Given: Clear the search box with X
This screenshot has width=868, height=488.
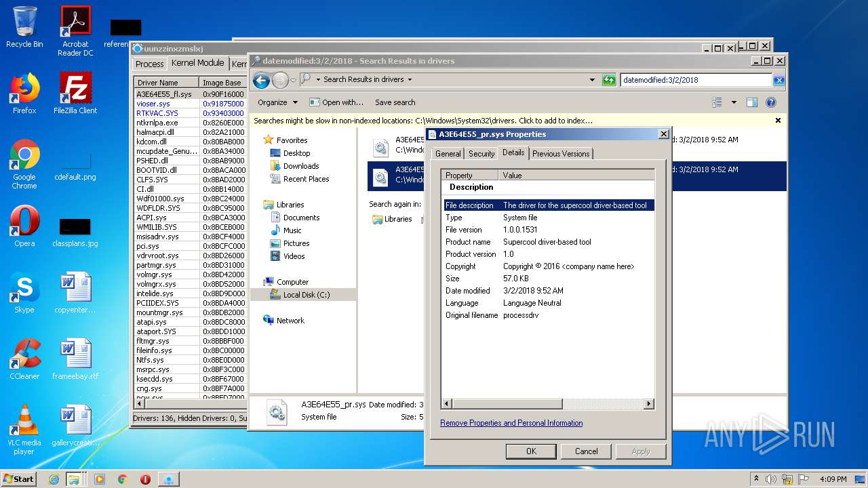Looking at the screenshot, I should 778,80.
